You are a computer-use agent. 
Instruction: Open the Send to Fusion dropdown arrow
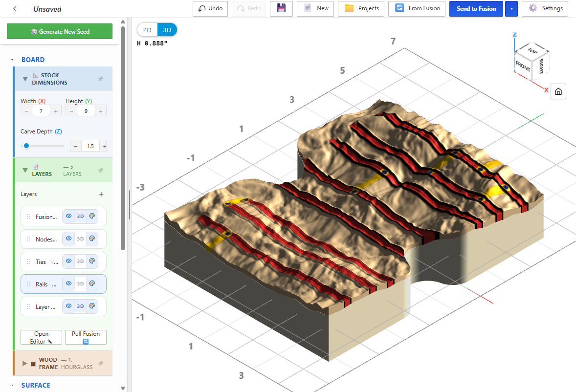(x=511, y=9)
